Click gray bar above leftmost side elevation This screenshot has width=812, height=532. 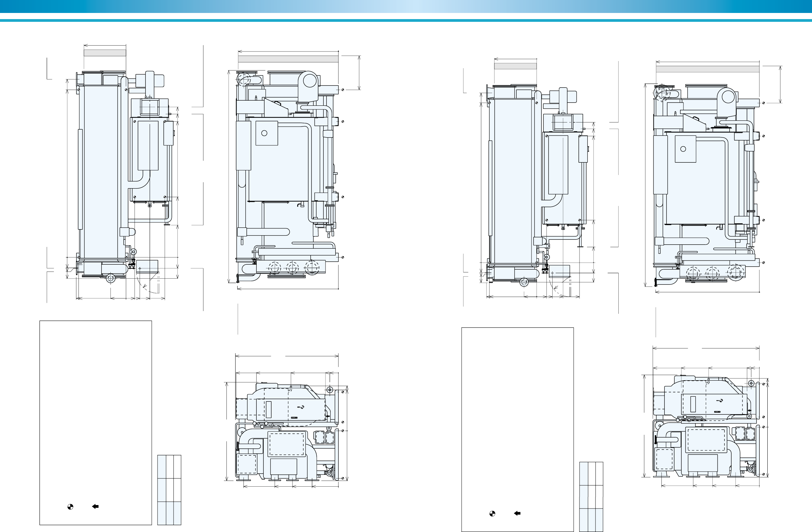tap(105, 53)
